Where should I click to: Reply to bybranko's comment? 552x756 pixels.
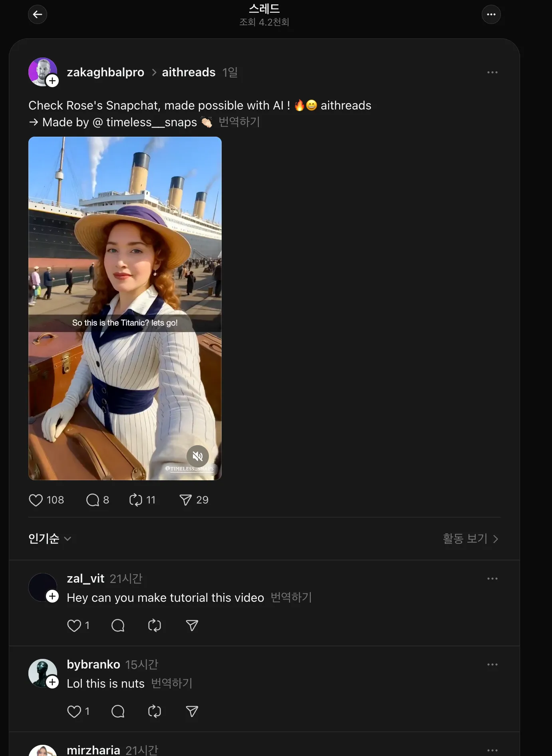(118, 711)
